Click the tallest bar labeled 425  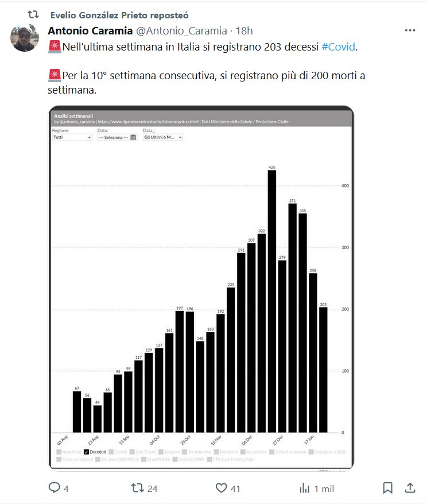(272, 301)
